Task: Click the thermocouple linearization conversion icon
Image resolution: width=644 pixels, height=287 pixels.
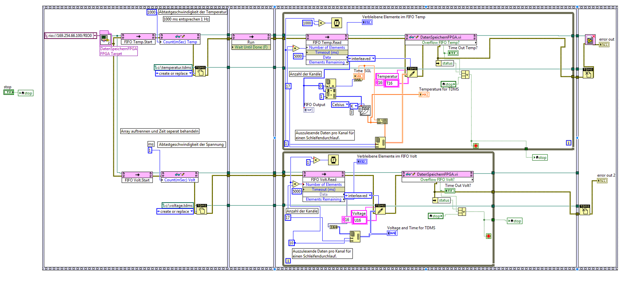Action: click(x=365, y=110)
